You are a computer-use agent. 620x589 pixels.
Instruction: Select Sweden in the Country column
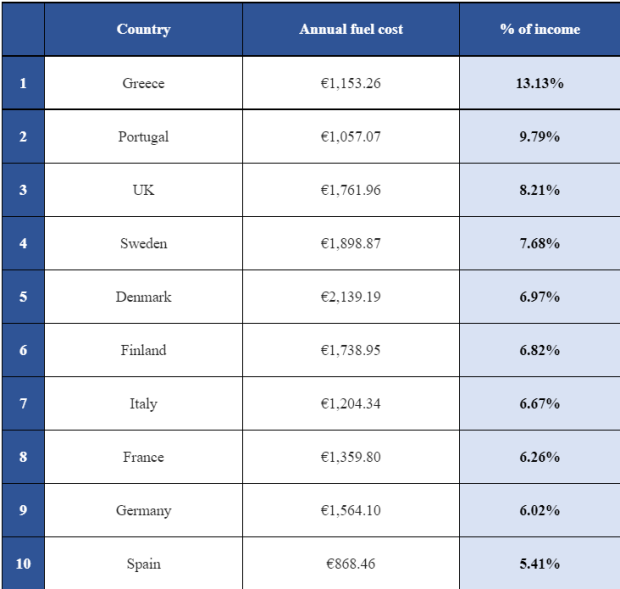tap(143, 244)
